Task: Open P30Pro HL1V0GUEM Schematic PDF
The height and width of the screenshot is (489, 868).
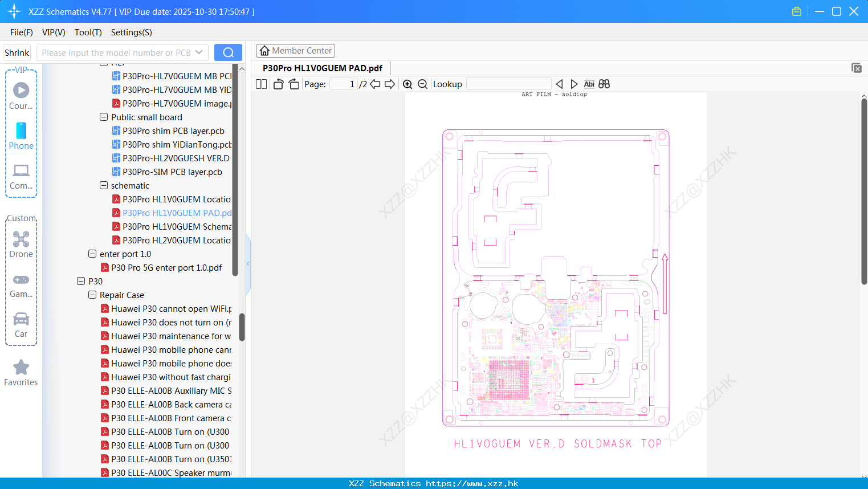Action: [x=172, y=226]
